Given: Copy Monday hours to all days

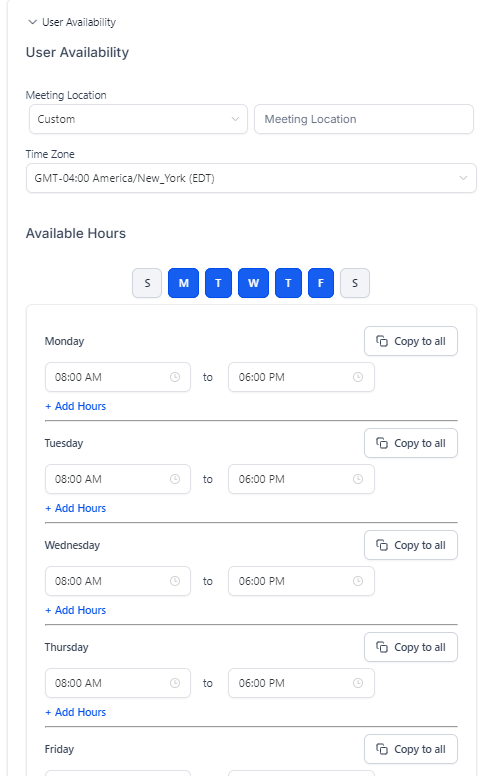Looking at the screenshot, I should coord(411,341).
